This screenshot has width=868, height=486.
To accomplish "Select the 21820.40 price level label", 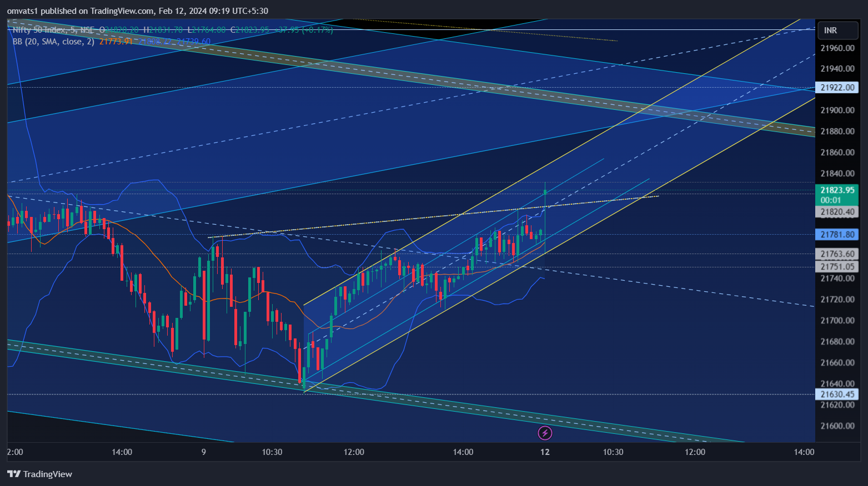I will (837, 211).
